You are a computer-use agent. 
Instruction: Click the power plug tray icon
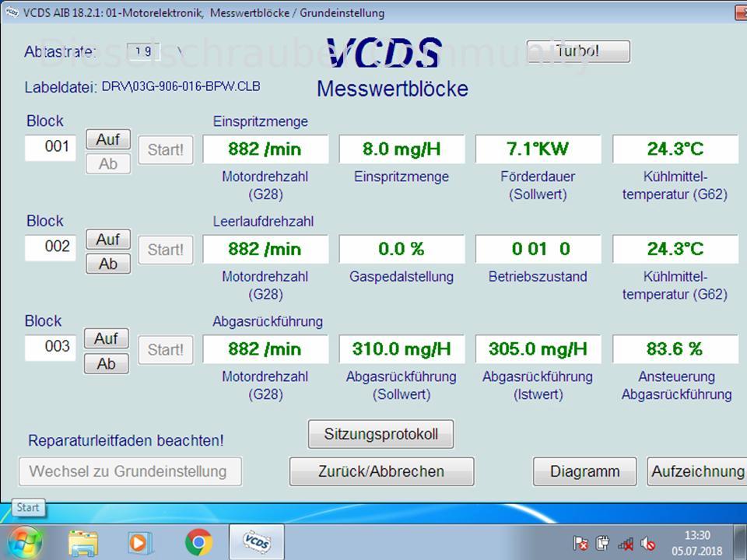click(x=602, y=543)
